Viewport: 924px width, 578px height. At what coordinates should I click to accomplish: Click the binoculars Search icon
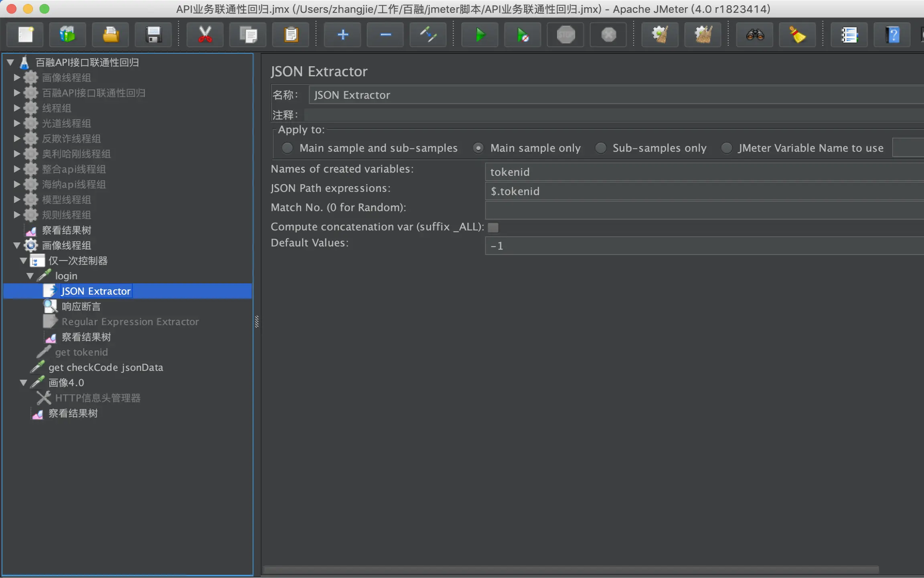pos(755,35)
